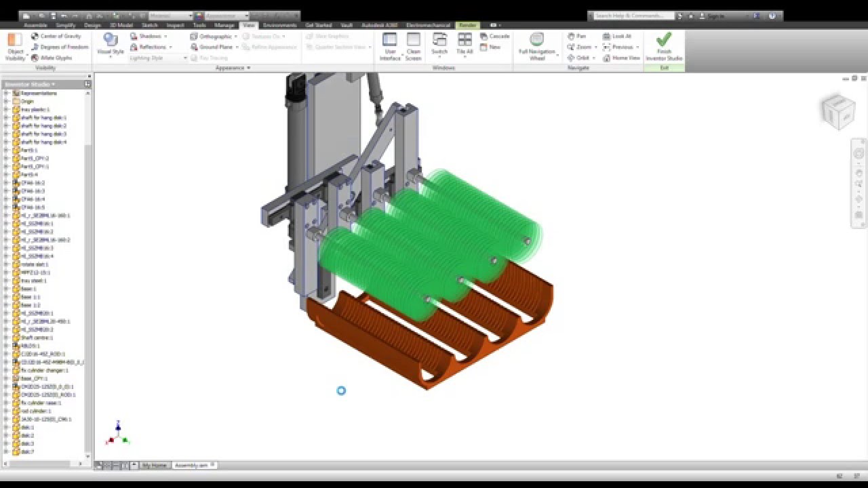Open the Manage ribbon tab
The width and height of the screenshot is (868, 488).
click(x=224, y=25)
